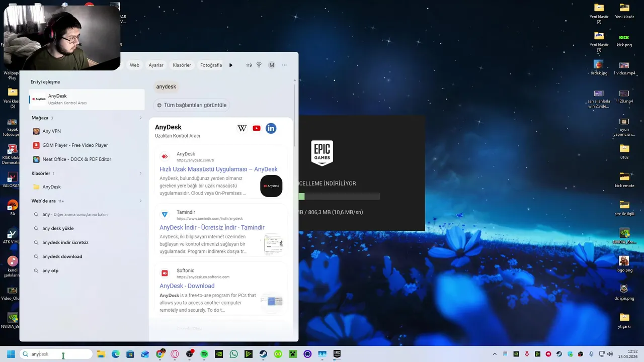
Task: Show more filter tabs arrow
Action: 231,65
